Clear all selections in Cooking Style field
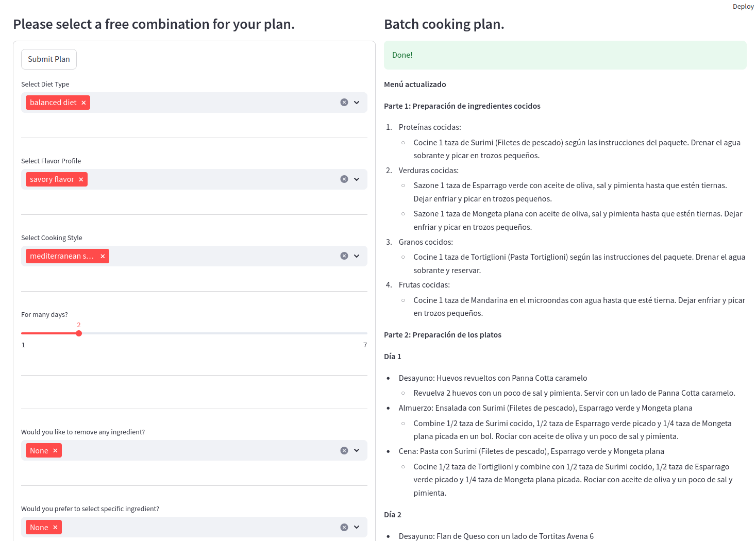 click(x=344, y=256)
